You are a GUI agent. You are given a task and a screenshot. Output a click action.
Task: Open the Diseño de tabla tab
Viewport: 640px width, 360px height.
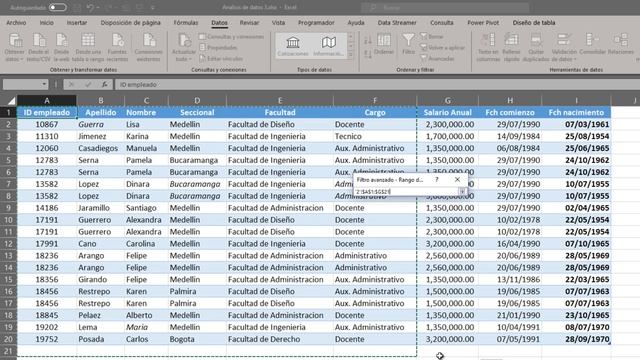coord(534,23)
